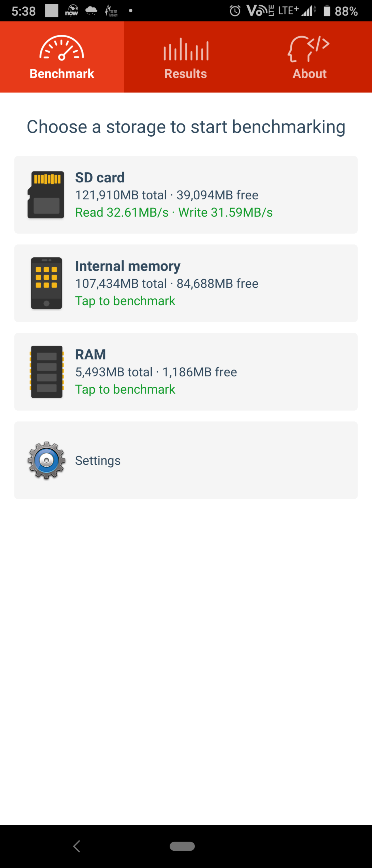Tap 'Tap to benchmark' under RAM
Image resolution: width=372 pixels, height=868 pixels.
click(125, 389)
